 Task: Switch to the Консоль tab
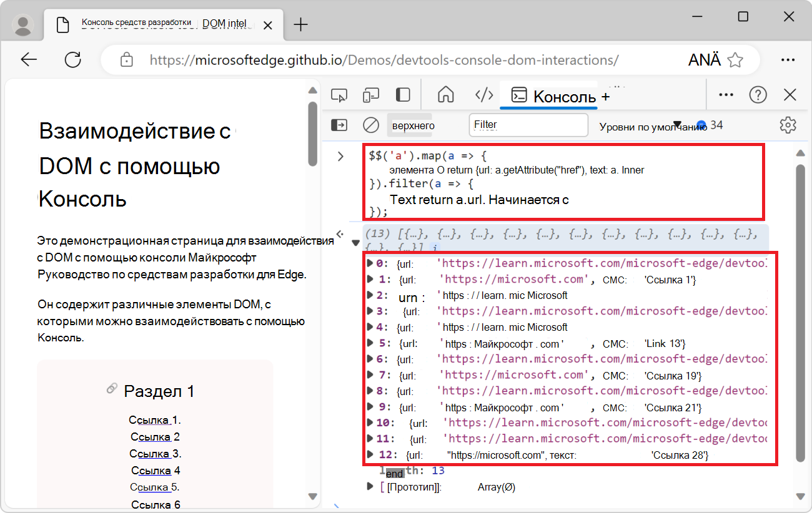click(548, 94)
